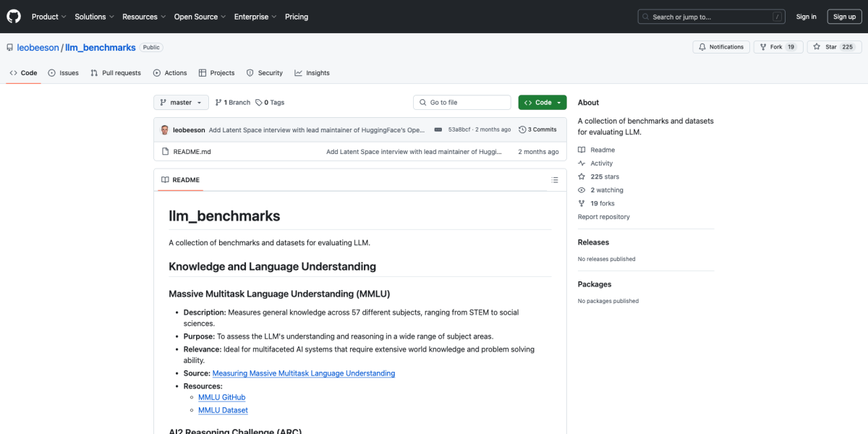The width and height of the screenshot is (868, 434).
Task: Open the Product menu dropdown
Action: 48,17
